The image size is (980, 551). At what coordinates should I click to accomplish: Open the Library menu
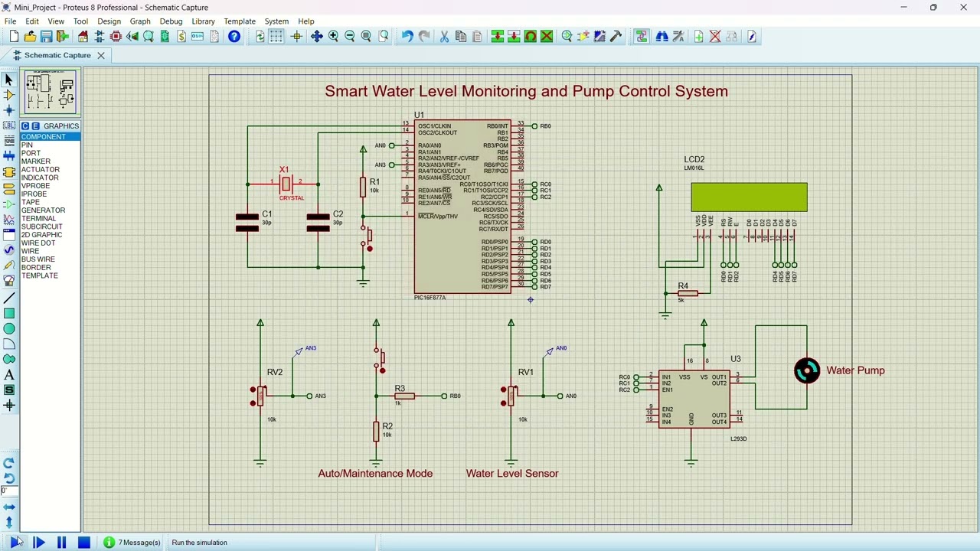(203, 21)
